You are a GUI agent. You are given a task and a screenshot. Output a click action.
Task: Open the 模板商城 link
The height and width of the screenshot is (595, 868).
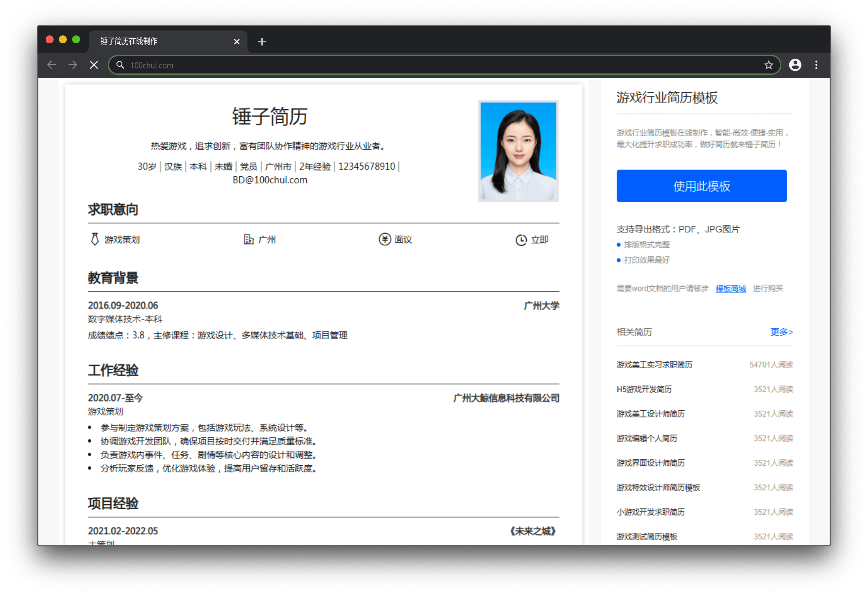730,289
